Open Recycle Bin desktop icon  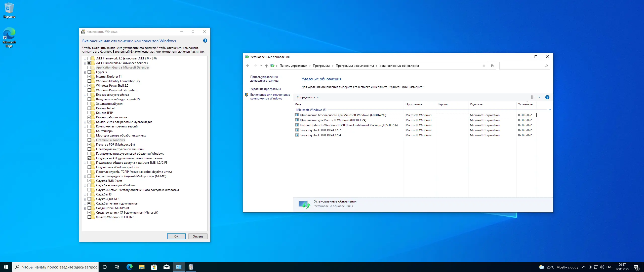click(x=9, y=10)
